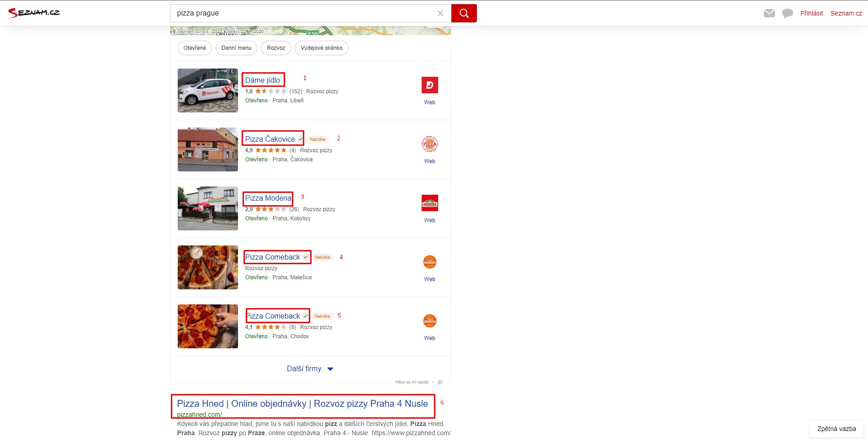Click the Pizza Comeback logo in Malešice row

point(429,262)
